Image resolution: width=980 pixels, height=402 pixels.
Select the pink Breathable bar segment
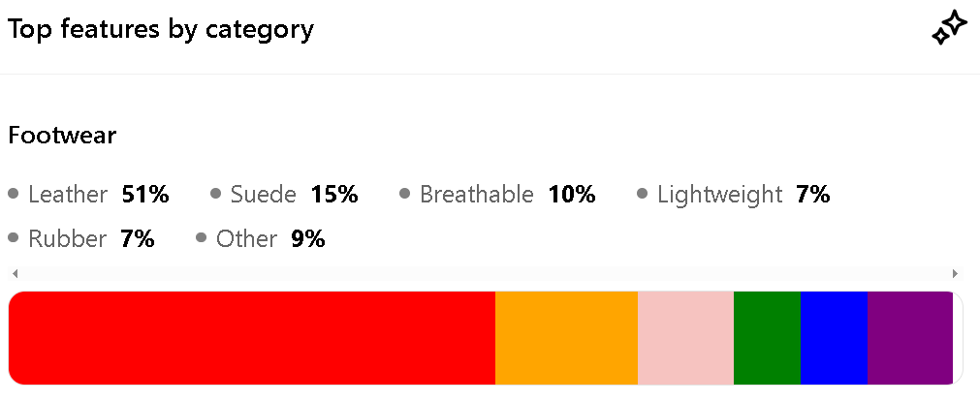pos(685,337)
